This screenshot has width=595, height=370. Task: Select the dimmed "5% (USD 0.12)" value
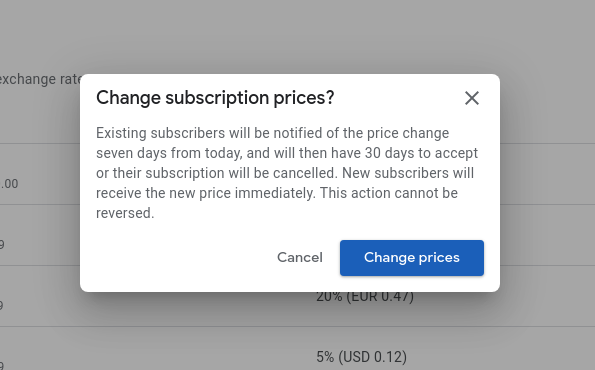pos(362,357)
